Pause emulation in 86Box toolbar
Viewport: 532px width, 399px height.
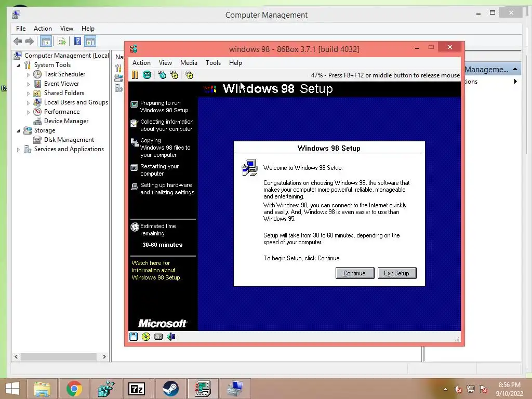[135, 75]
